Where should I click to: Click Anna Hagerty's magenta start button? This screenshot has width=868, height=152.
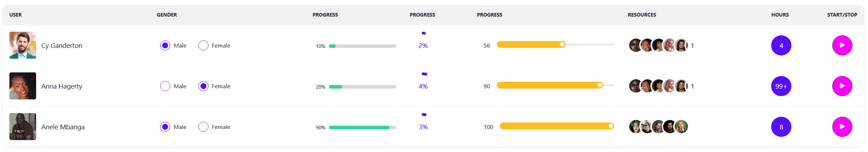842,86
